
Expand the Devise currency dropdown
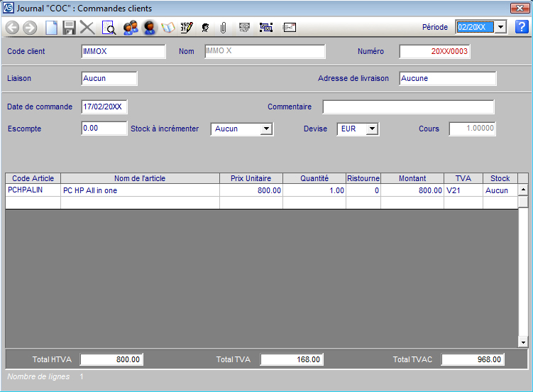pos(373,129)
